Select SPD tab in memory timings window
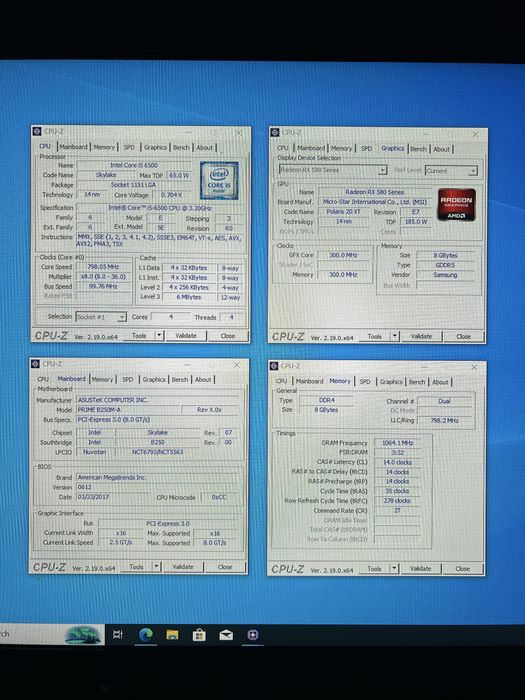 pos(365,382)
